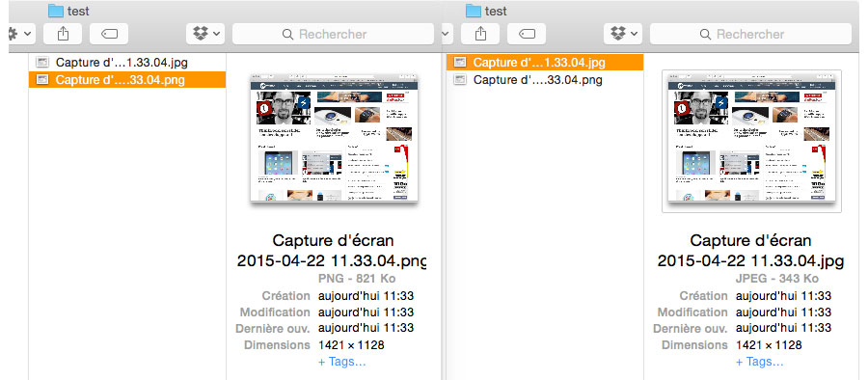Open the Share button in right window
The image size is (868, 380).
480,34
